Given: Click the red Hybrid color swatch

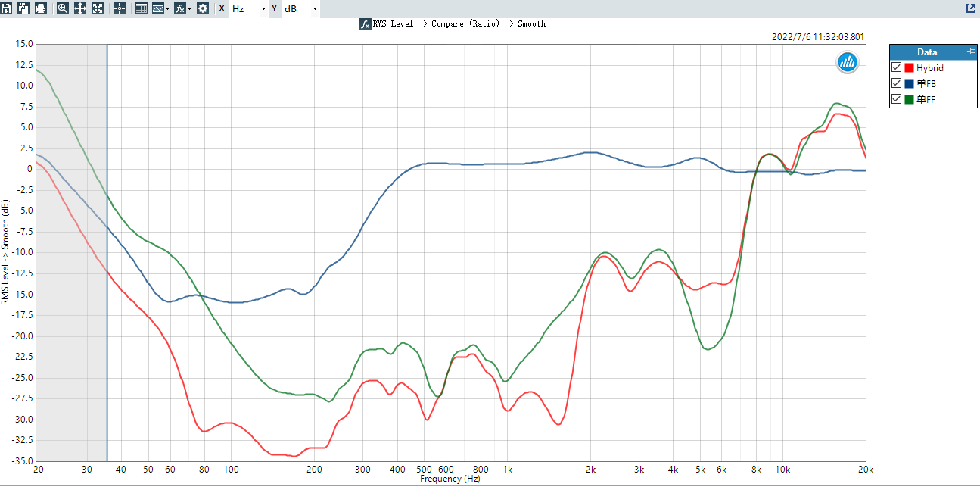Looking at the screenshot, I should click(x=910, y=68).
